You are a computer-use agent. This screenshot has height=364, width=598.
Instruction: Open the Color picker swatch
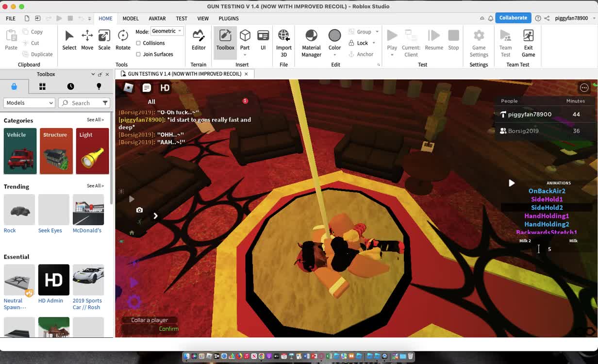click(x=334, y=35)
